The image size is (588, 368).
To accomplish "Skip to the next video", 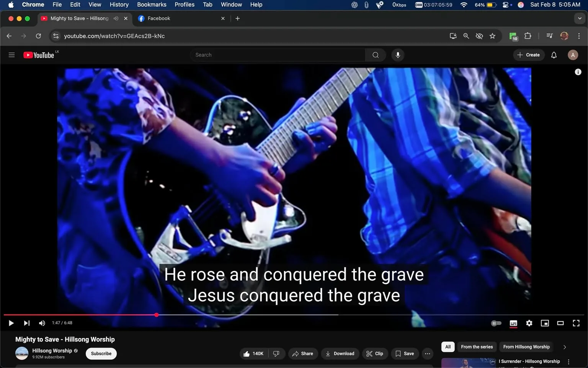I will [26, 323].
